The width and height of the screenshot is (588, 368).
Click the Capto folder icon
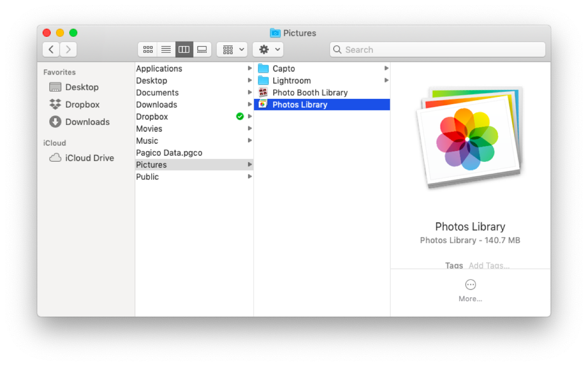click(x=263, y=69)
